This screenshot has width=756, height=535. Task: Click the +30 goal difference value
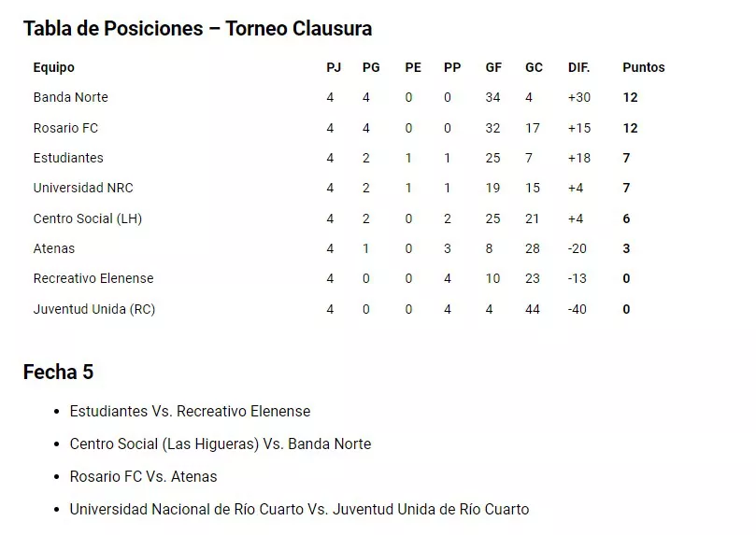(579, 97)
